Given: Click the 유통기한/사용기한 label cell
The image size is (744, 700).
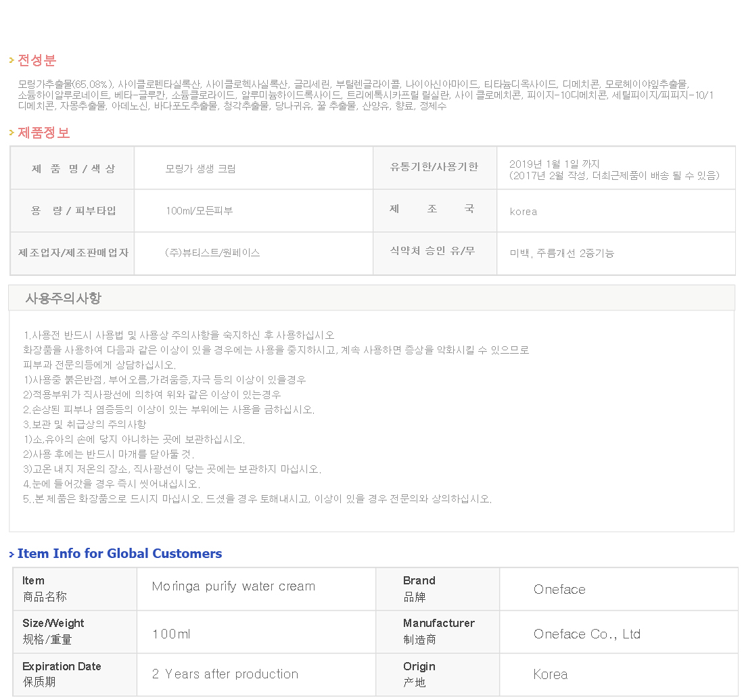Looking at the screenshot, I should [x=434, y=167].
